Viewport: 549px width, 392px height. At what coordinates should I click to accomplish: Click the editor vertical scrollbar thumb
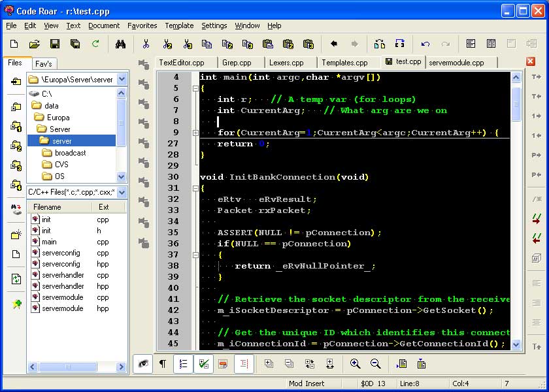(x=516, y=105)
